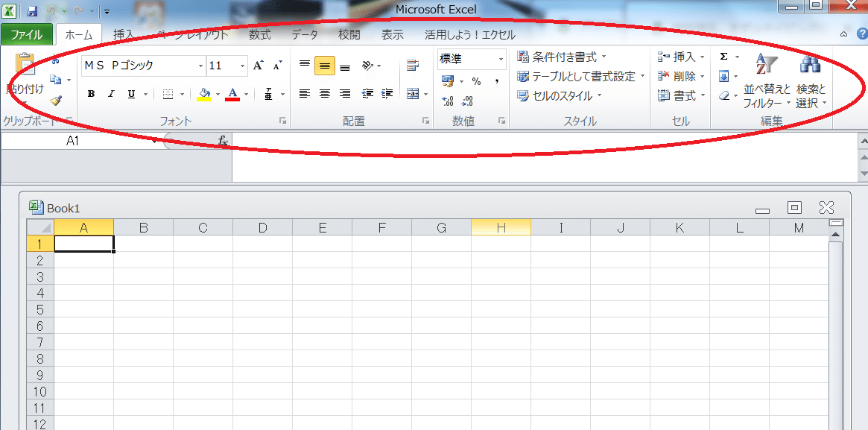Open alignment dialog launcher in 配置 group
This screenshot has height=430, width=868.
pos(425,120)
